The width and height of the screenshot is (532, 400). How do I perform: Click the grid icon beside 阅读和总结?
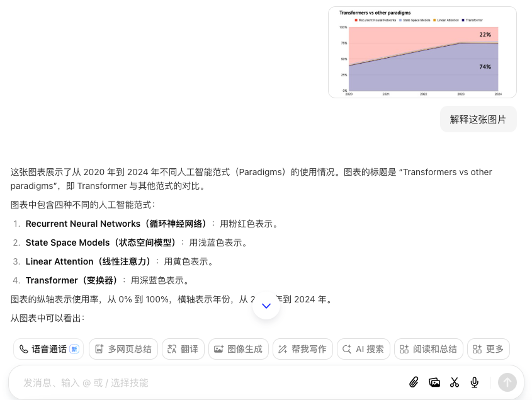pos(404,349)
